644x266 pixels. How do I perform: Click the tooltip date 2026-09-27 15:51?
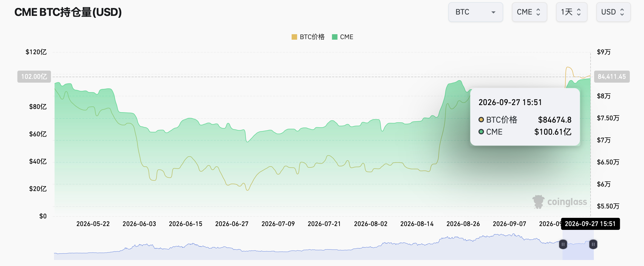tap(510, 102)
